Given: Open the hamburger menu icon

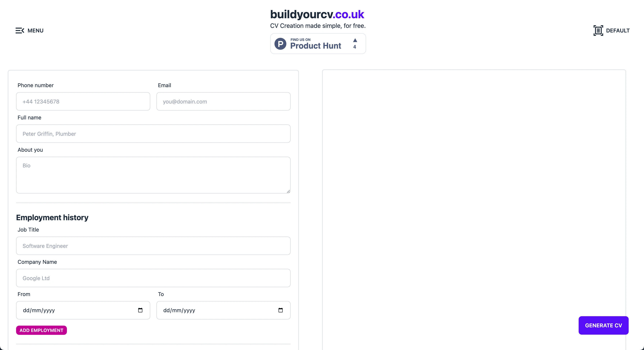Looking at the screenshot, I should [20, 31].
